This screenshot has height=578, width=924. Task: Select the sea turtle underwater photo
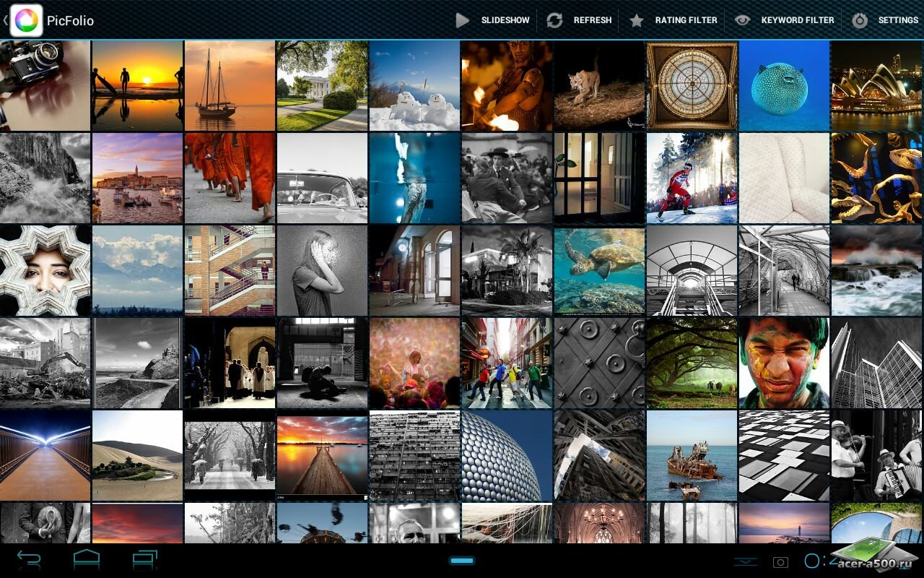pos(599,270)
